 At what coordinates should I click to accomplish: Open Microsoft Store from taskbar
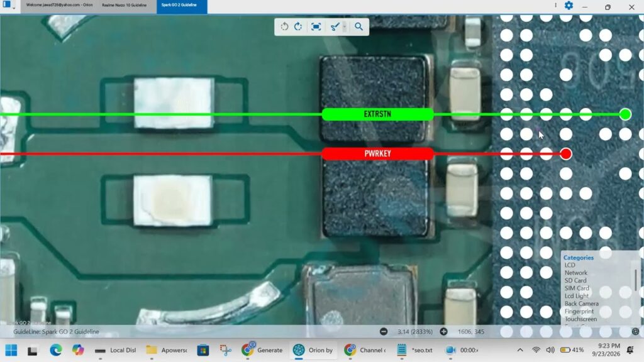(203, 350)
